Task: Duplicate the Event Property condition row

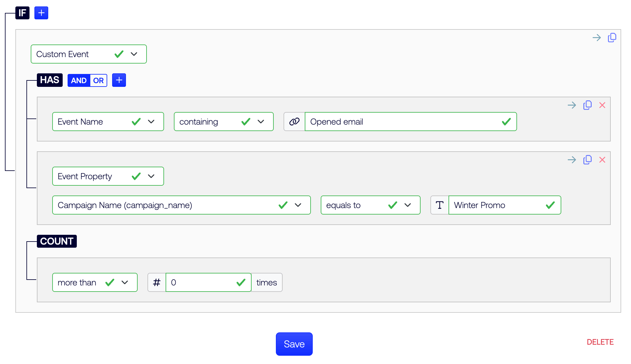Action: pos(587,160)
